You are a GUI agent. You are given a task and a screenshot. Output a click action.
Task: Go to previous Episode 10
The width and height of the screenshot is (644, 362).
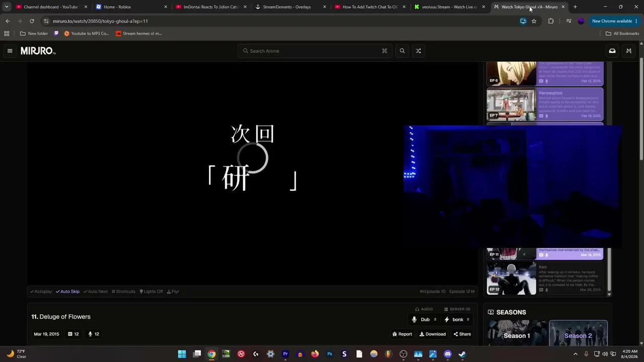pyautogui.click(x=433, y=292)
